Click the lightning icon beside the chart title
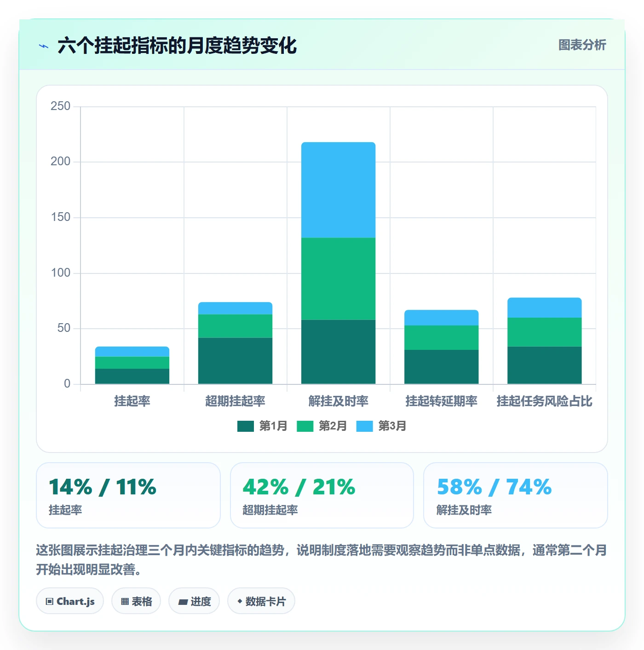The image size is (644, 650). [44, 46]
